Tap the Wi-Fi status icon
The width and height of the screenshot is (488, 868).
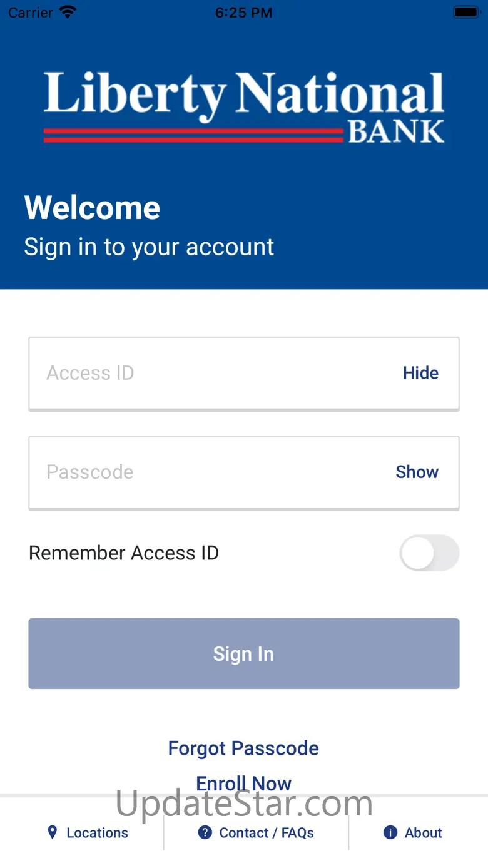point(68,12)
